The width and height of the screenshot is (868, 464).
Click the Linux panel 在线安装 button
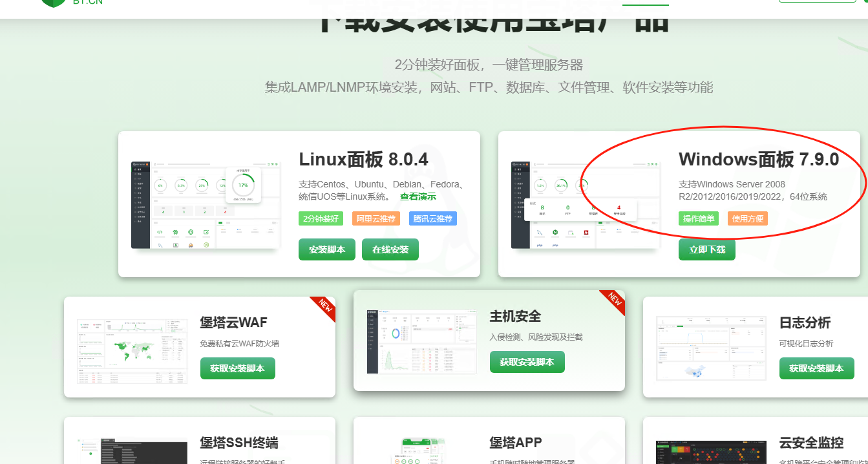[x=390, y=249]
